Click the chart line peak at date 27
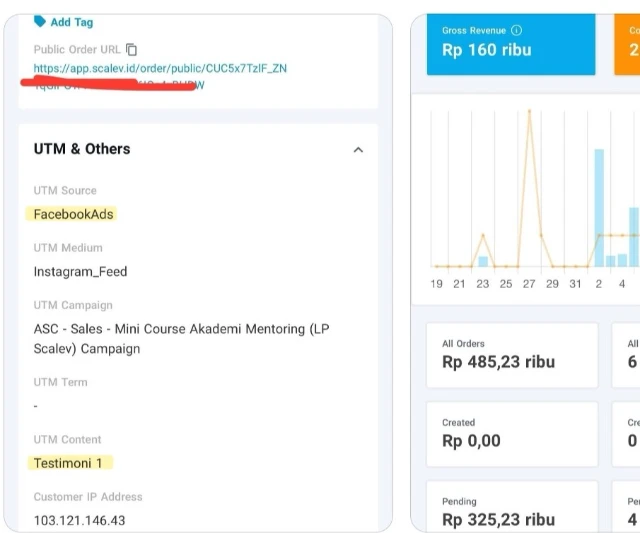The image size is (640, 533). (529, 111)
